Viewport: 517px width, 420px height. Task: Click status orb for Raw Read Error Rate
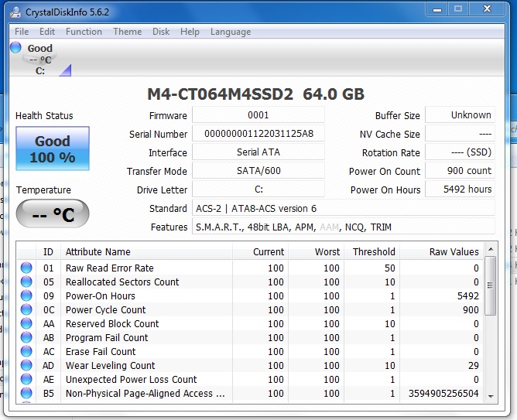[x=26, y=268]
